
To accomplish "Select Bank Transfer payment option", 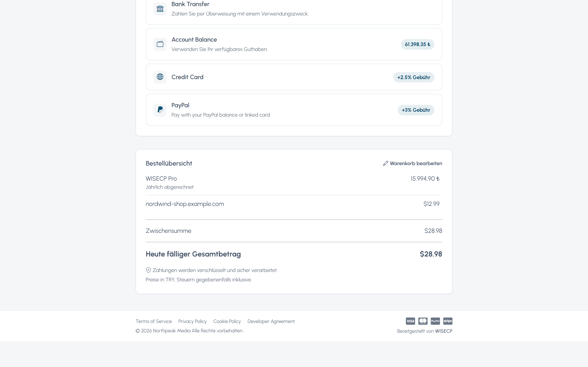I will 294,10.
